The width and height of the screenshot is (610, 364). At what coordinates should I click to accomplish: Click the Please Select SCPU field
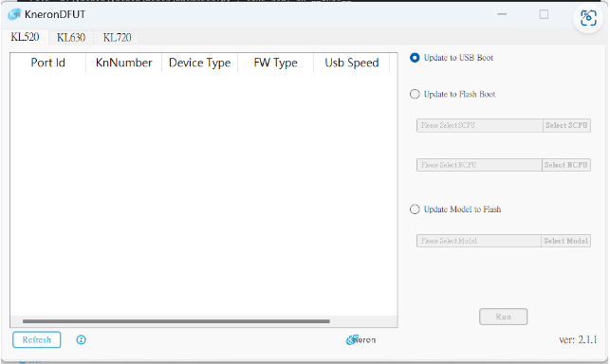[480, 125]
